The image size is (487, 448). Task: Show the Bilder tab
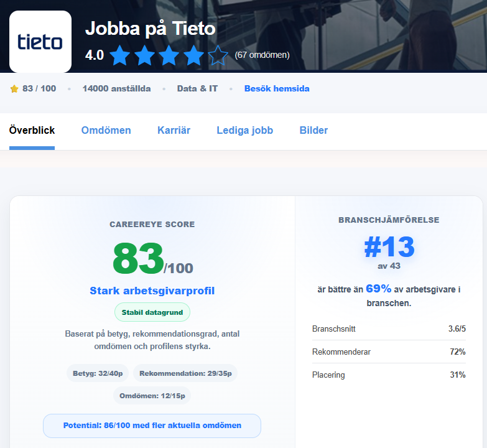click(x=313, y=130)
